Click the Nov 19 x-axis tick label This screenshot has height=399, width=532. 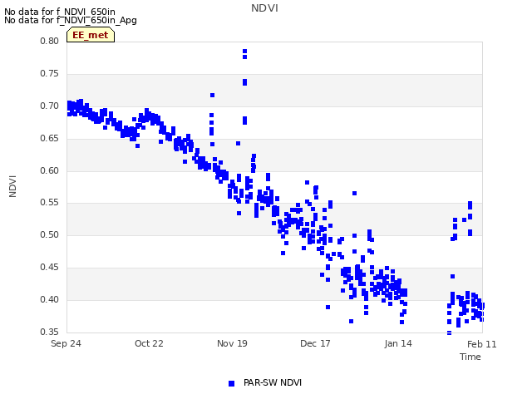pyautogui.click(x=232, y=343)
